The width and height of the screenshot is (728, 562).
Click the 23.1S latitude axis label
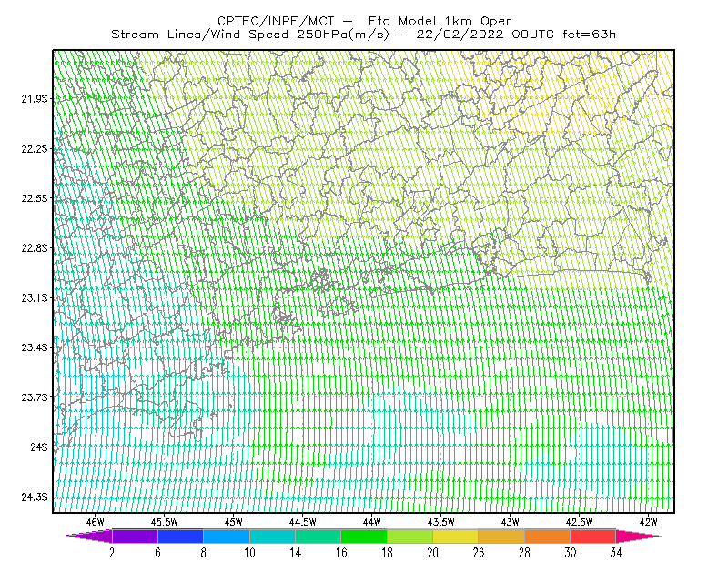click(x=35, y=298)
